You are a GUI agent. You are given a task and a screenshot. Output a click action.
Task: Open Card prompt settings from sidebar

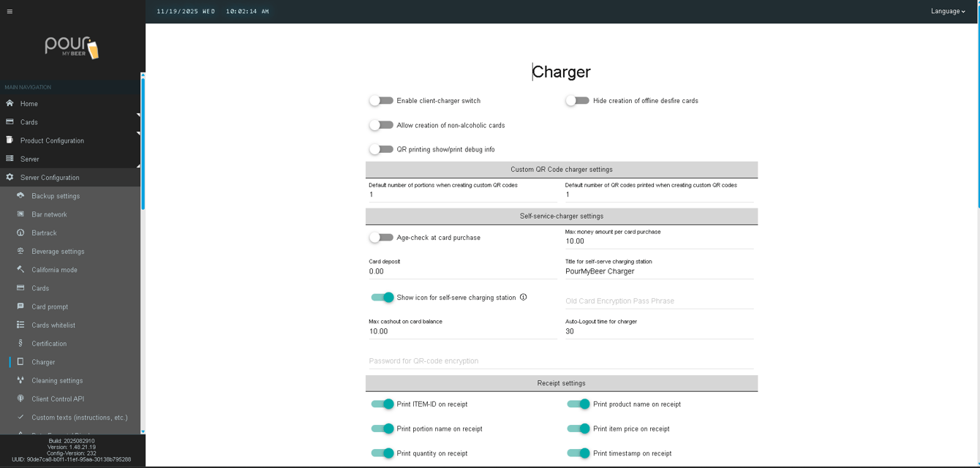[20, 306]
